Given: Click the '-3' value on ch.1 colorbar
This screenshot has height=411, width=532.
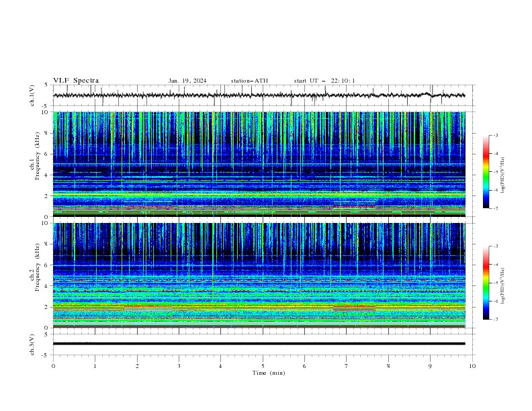Looking at the screenshot, I should (x=495, y=135).
